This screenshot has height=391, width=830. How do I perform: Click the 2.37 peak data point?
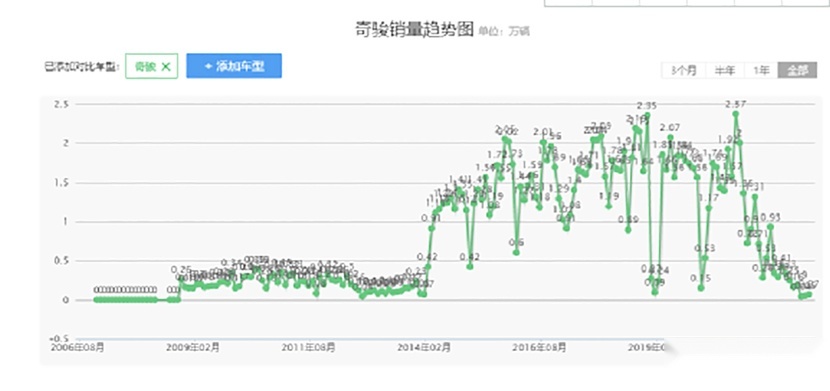(735, 113)
